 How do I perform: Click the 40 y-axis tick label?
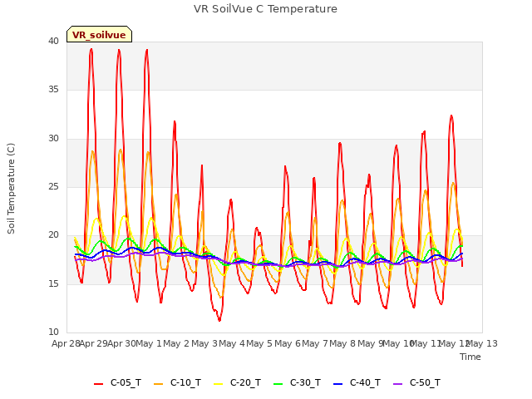pyautogui.click(x=53, y=41)
